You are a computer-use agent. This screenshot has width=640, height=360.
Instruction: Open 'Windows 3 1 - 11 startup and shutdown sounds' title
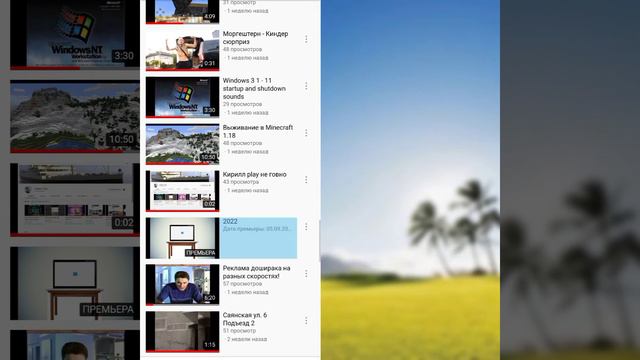[254, 89]
